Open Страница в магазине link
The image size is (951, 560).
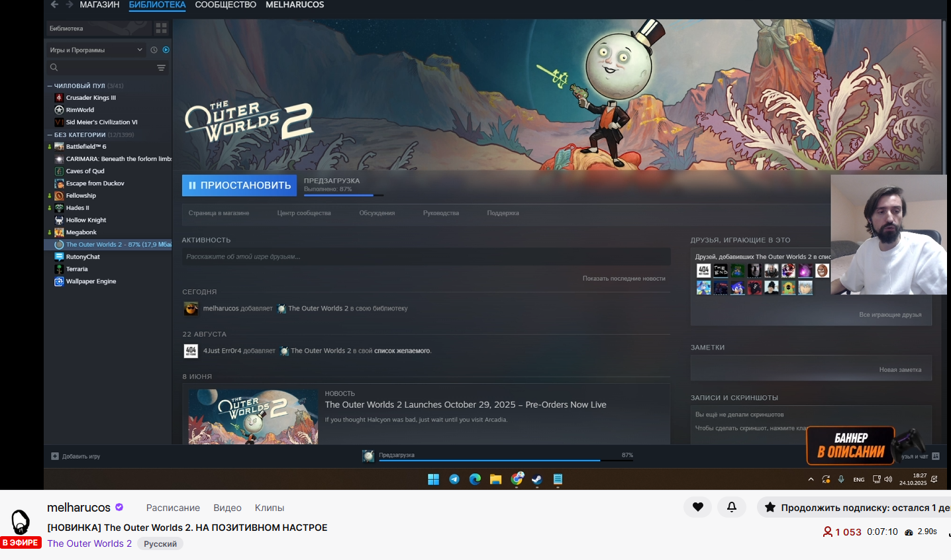[x=219, y=213]
